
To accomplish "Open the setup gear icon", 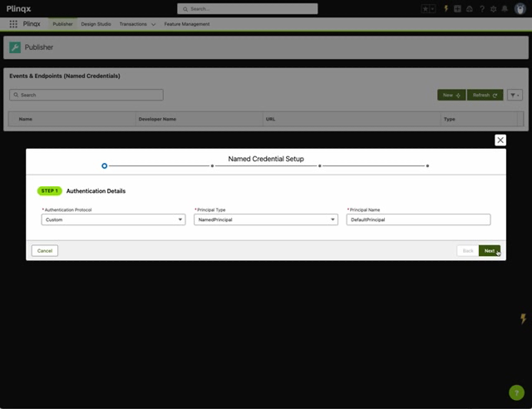I will pyautogui.click(x=493, y=9).
